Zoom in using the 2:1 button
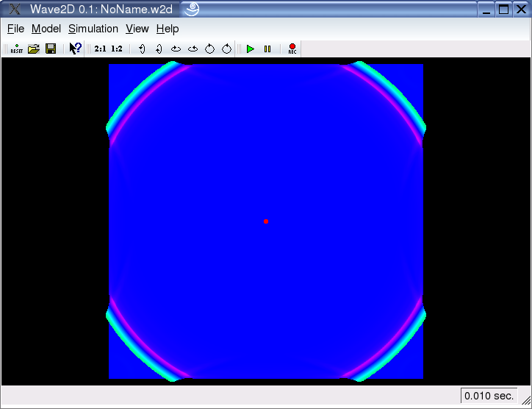 click(100, 49)
